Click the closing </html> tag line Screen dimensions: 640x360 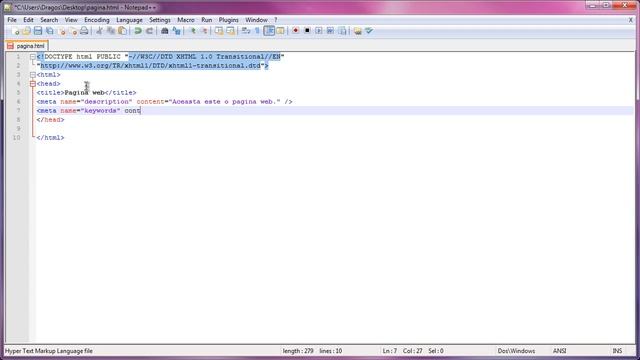(50, 138)
